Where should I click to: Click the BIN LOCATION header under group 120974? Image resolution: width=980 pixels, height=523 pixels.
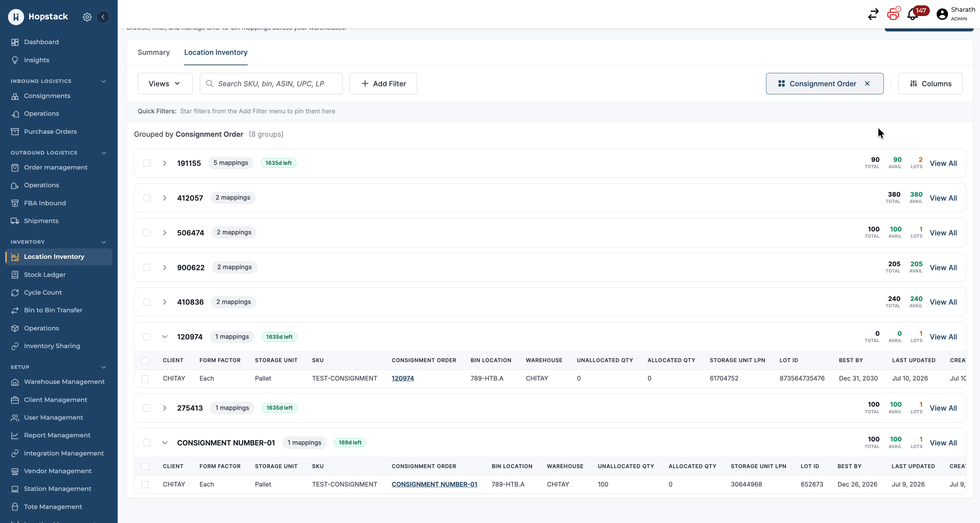click(x=491, y=360)
